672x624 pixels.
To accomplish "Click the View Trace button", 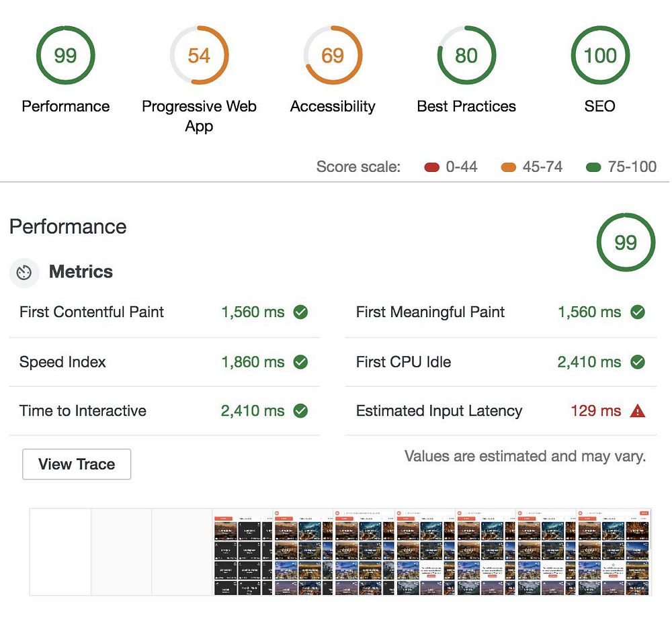I will click(x=77, y=464).
